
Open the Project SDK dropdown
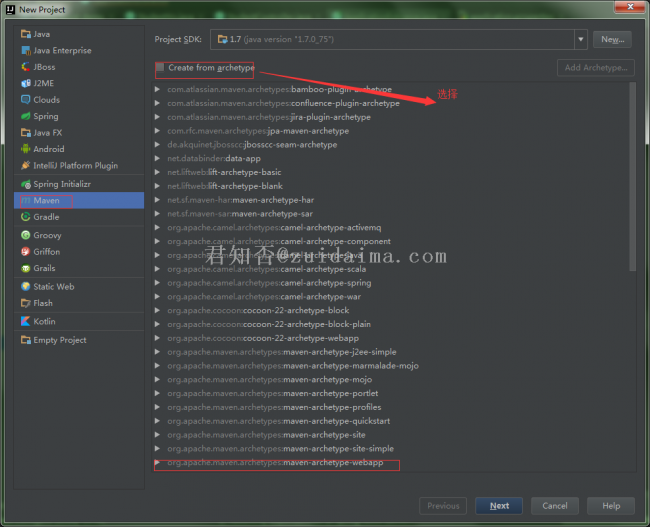point(581,39)
